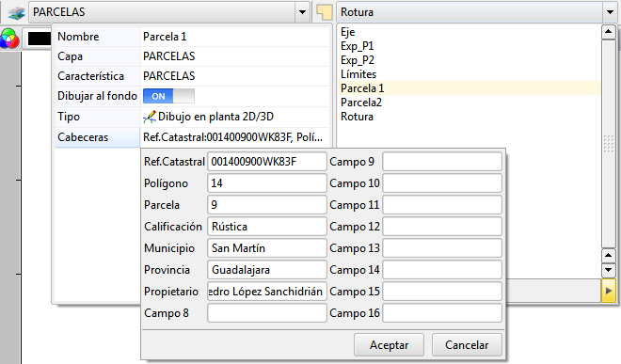Click the Parcela input field with 9

point(267,205)
